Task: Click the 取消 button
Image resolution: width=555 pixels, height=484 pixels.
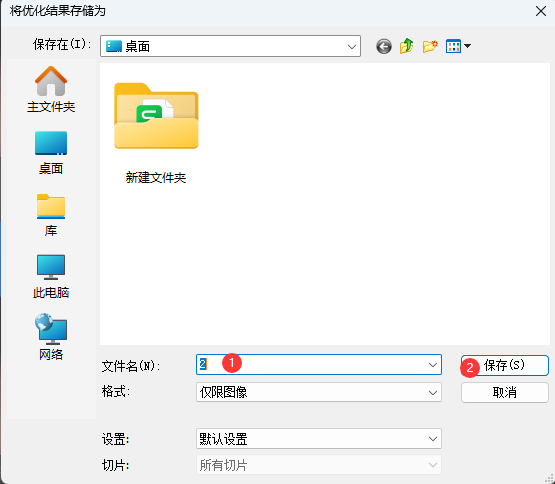Action: (x=505, y=393)
